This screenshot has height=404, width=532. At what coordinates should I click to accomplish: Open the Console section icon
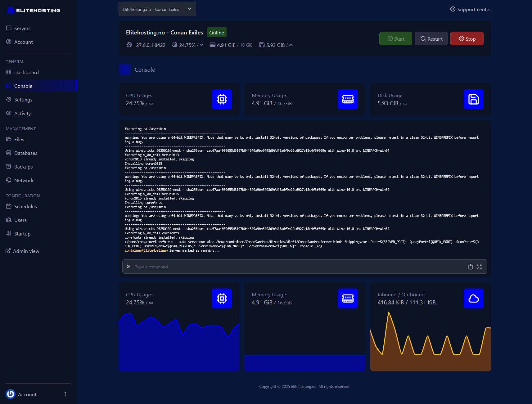(9, 86)
